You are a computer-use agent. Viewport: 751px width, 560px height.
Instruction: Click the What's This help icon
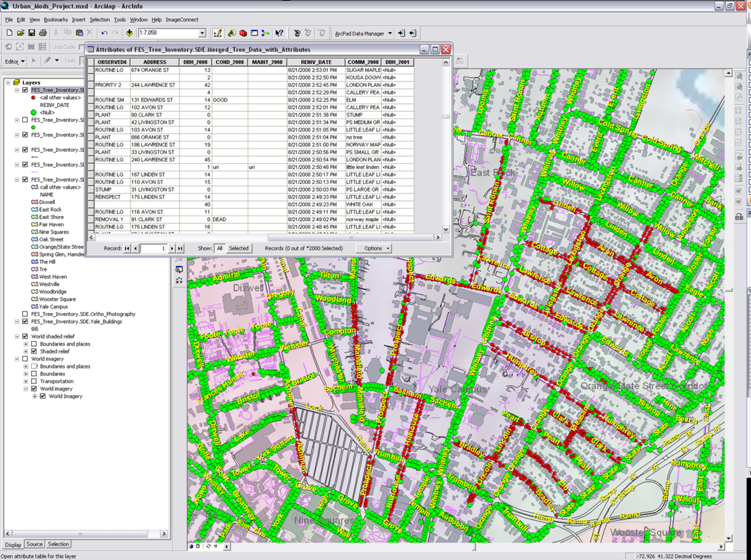(279, 33)
